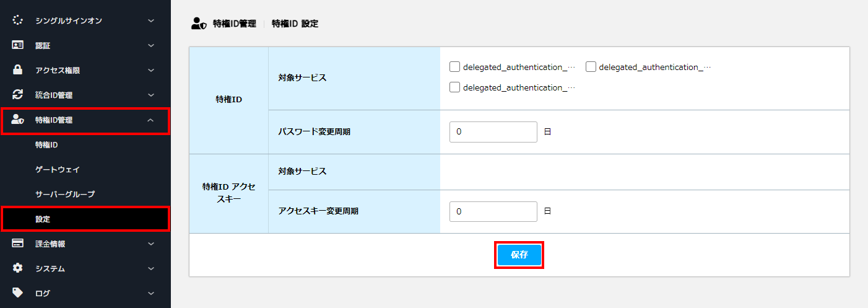Image resolution: width=868 pixels, height=308 pixels.
Task: Expand the シングルサインオン menu chevron
Action: point(151,20)
